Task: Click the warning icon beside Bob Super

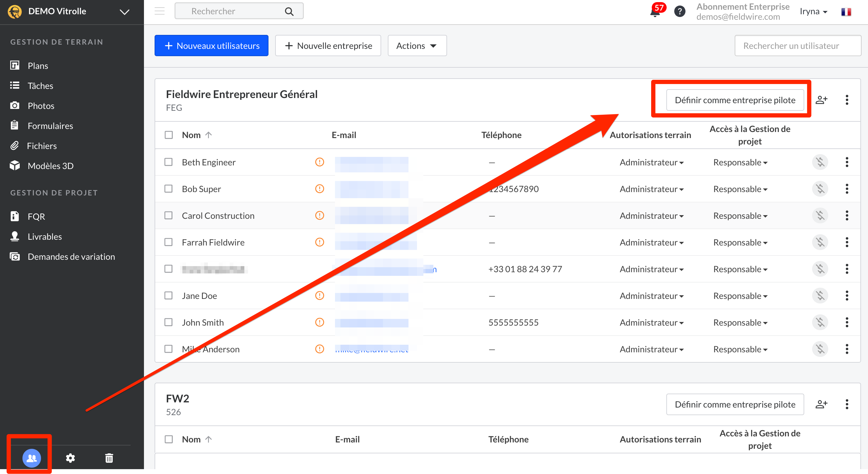Action: [320, 189]
